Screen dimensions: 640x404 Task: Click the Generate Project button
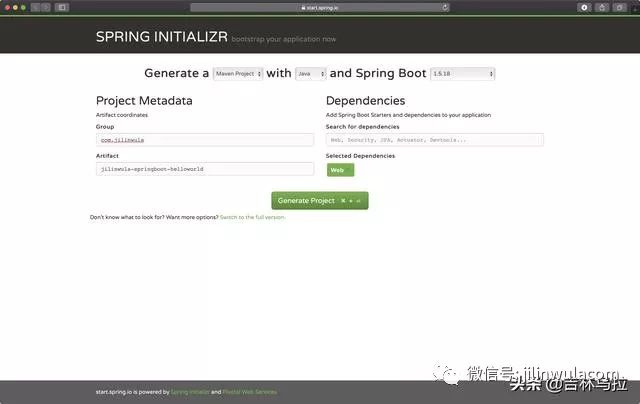(320, 201)
